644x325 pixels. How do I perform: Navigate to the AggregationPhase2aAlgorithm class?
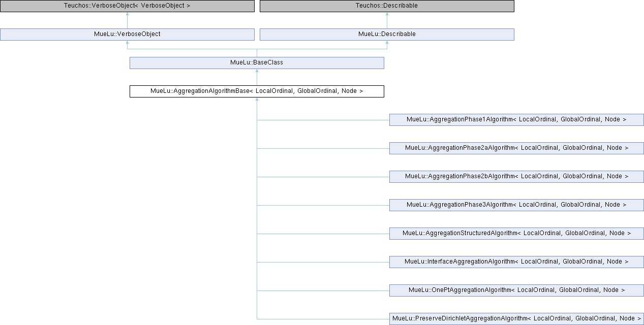[516, 148]
